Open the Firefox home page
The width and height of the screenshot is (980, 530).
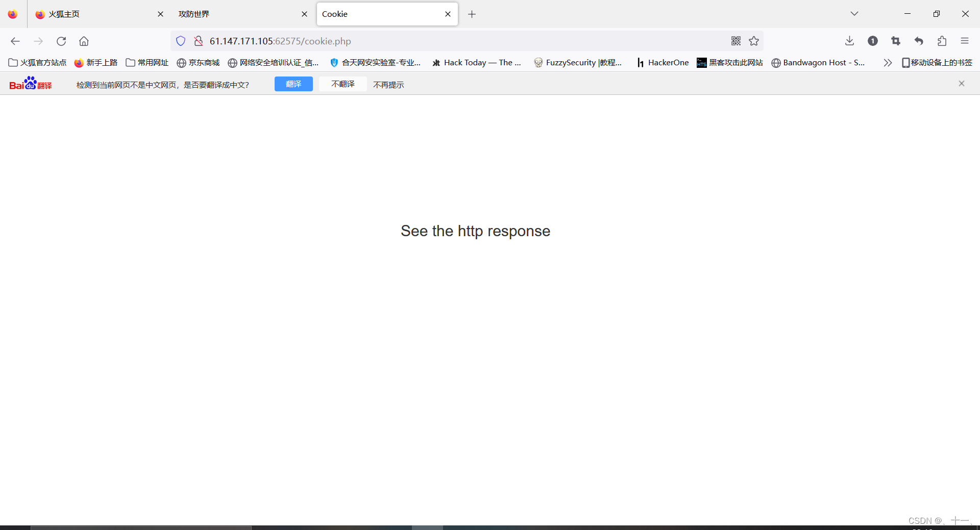pyautogui.click(x=84, y=41)
